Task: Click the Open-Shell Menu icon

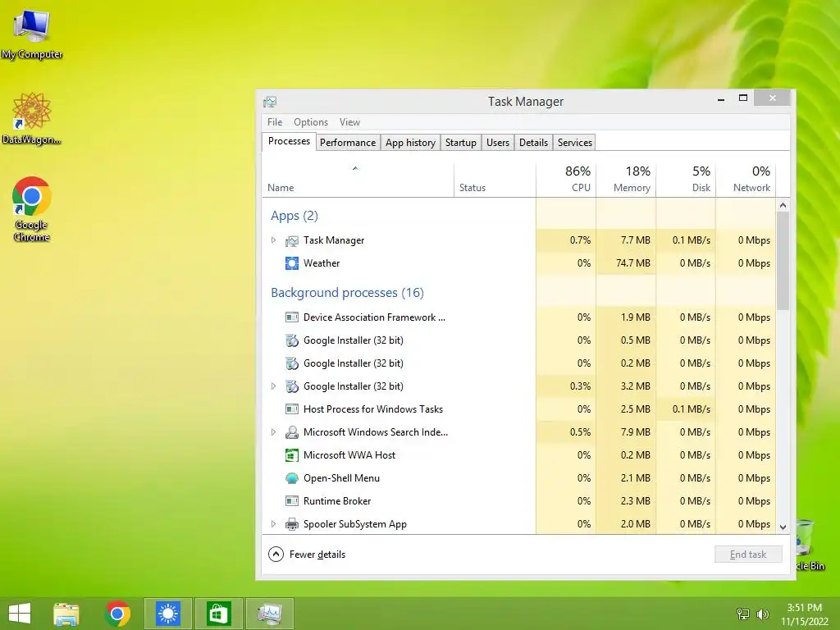Action: [x=292, y=478]
